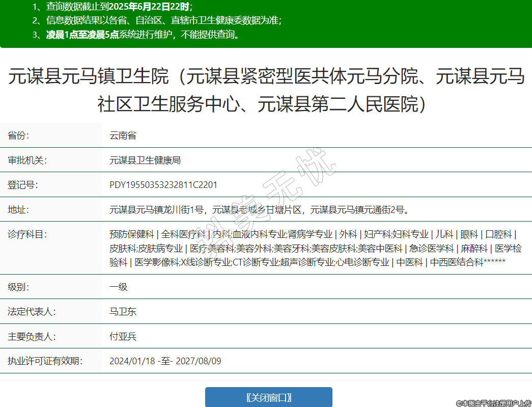Click the 关闭窗口 button
Screen dimensions: 532x407
(268, 397)
